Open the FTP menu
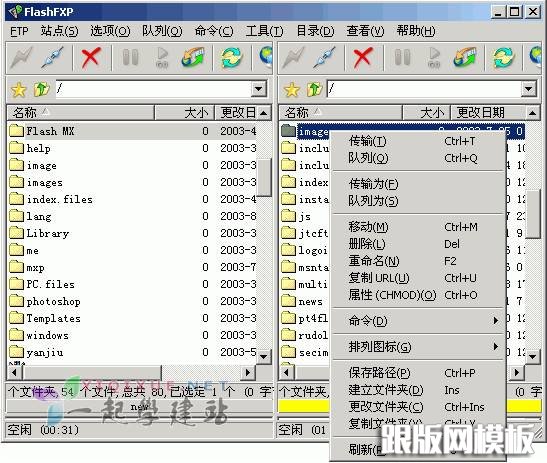Screen dimensions: 547x463 (19, 31)
